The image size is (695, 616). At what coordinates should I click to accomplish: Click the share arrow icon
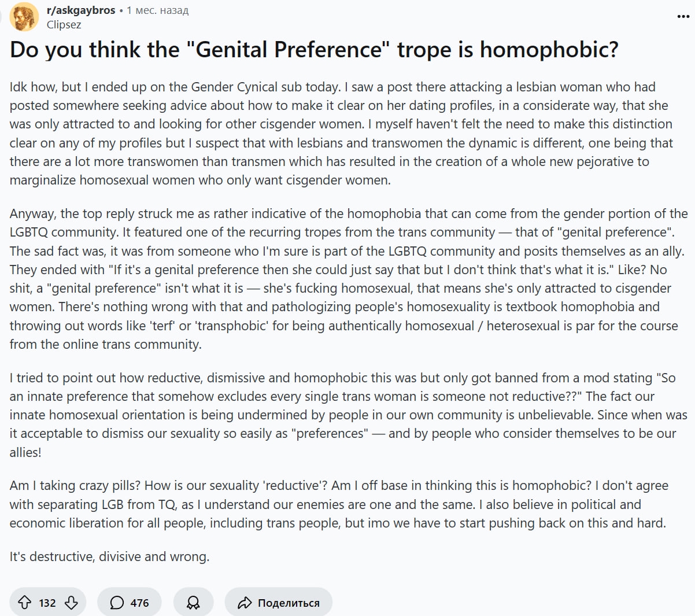pyautogui.click(x=245, y=603)
